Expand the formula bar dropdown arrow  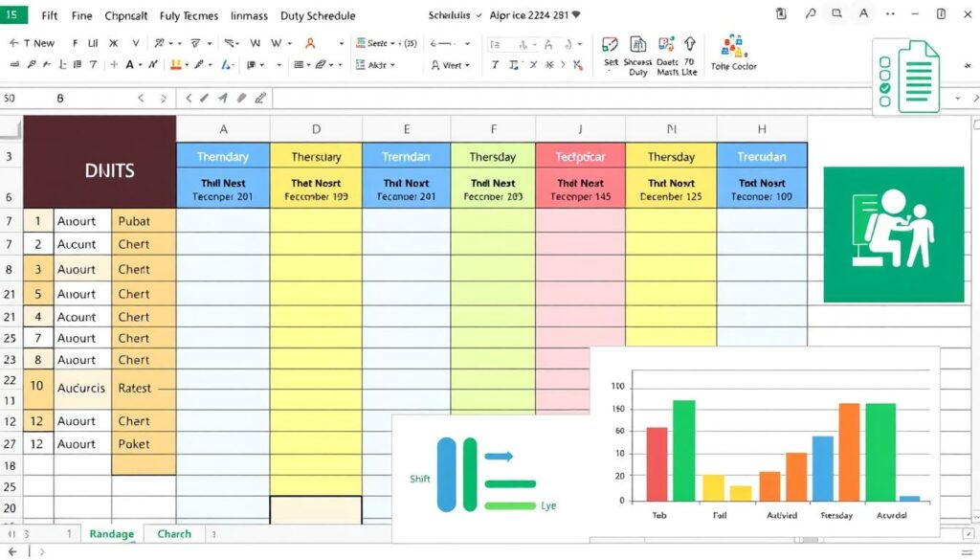[x=958, y=99]
